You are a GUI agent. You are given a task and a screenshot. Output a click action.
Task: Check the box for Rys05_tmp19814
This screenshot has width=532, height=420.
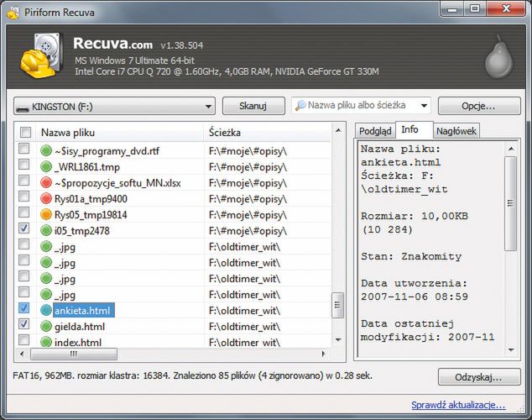[x=23, y=213]
